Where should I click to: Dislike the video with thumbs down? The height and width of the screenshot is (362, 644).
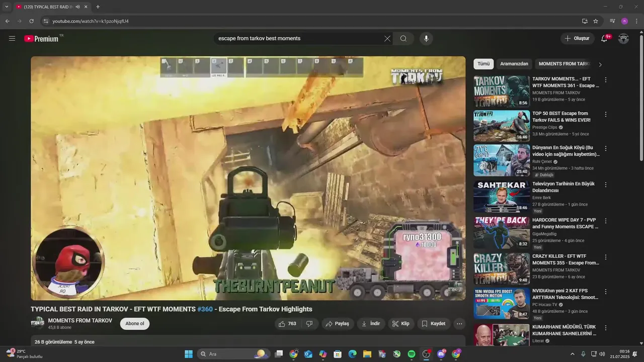[x=310, y=324]
